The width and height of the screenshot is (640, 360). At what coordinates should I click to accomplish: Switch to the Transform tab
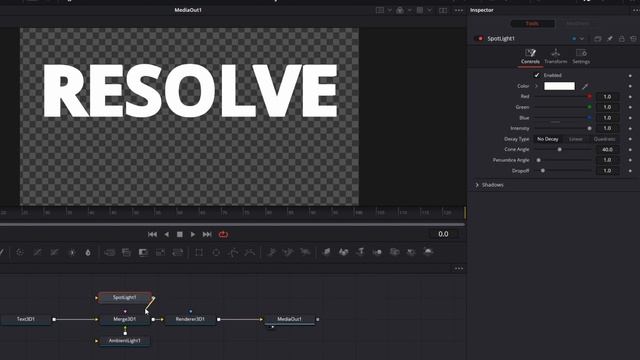click(x=556, y=56)
